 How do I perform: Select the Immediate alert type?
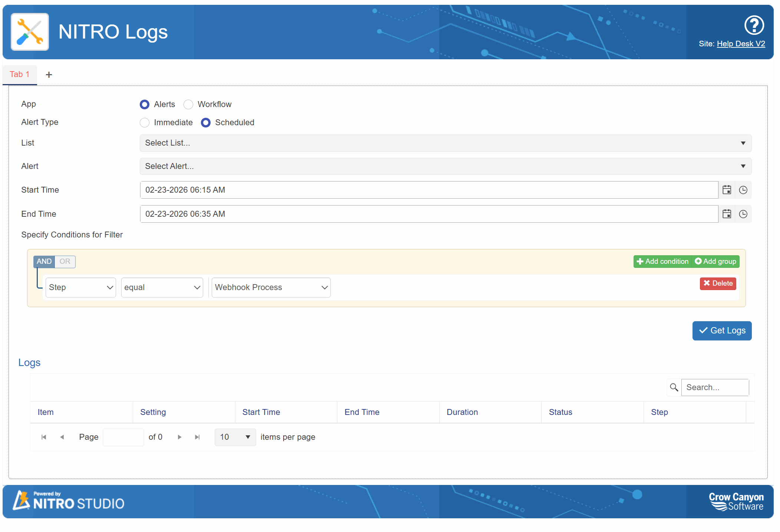145,123
